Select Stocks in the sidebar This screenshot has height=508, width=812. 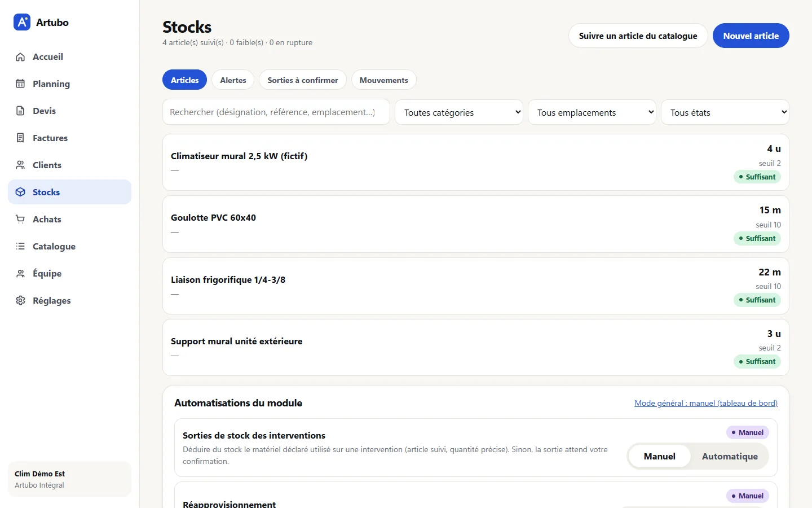pos(69,192)
